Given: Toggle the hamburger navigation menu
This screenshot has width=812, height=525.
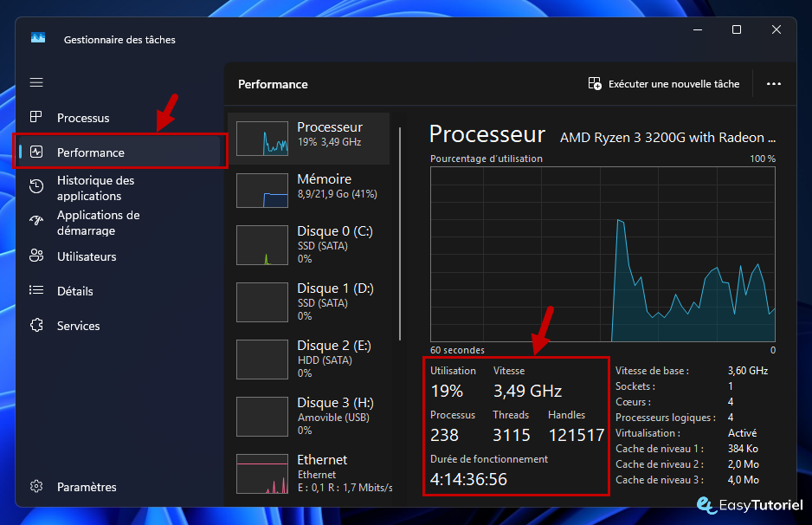Looking at the screenshot, I should pos(36,82).
